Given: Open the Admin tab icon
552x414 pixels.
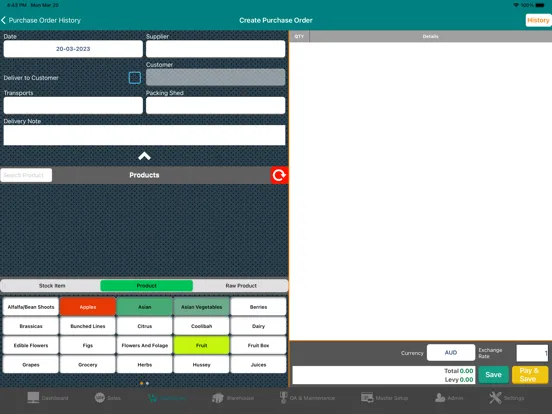Looking at the screenshot, I should (x=440, y=398).
